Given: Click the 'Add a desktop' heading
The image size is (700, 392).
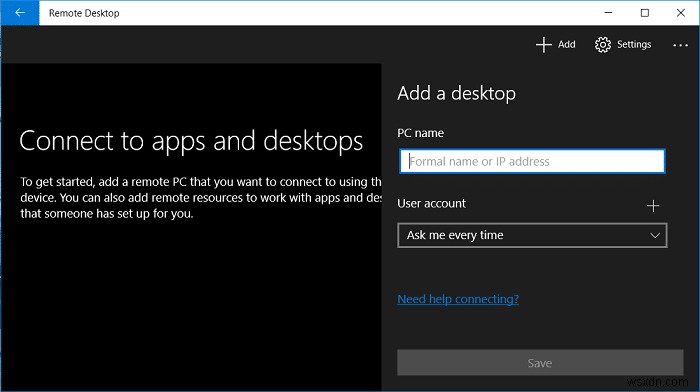Looking at the screenshot, I should (x=456, y=94).
